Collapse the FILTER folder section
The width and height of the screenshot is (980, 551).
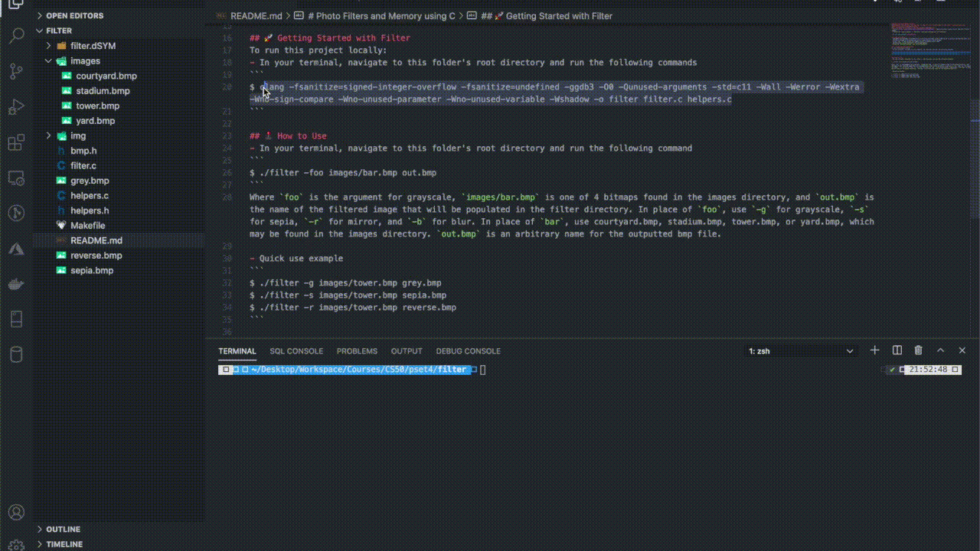point(59,31)
